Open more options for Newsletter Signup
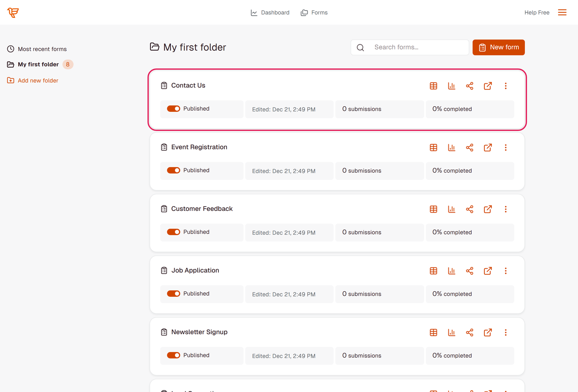The width and height of the screenshot is (578, 392). click(506, 332)
